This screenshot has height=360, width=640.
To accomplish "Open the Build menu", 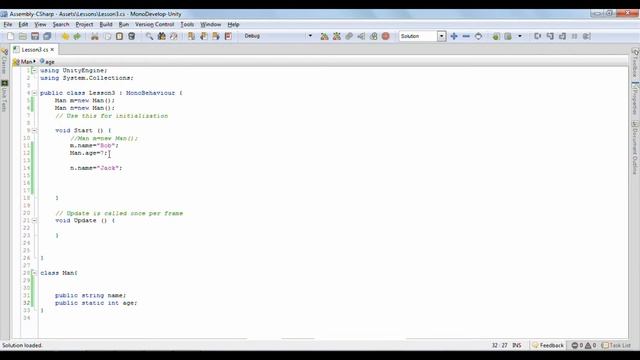I will pos(106,24).
